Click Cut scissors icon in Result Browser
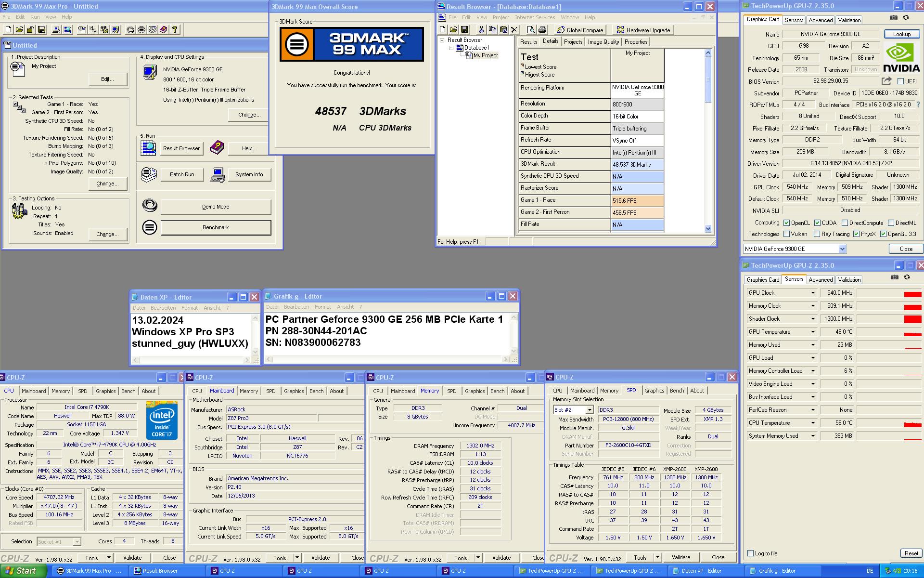The width and height of the screenshot is (924, 578). click(x=481, y=30)
